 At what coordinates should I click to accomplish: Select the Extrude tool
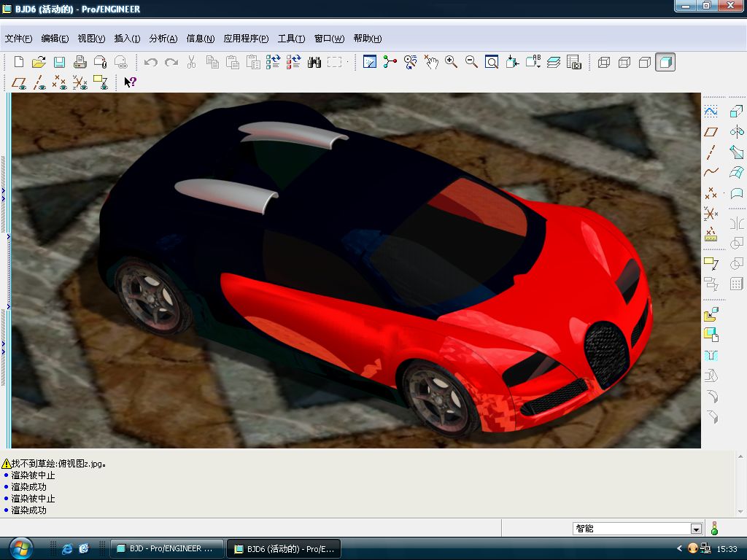pos(737,112)
